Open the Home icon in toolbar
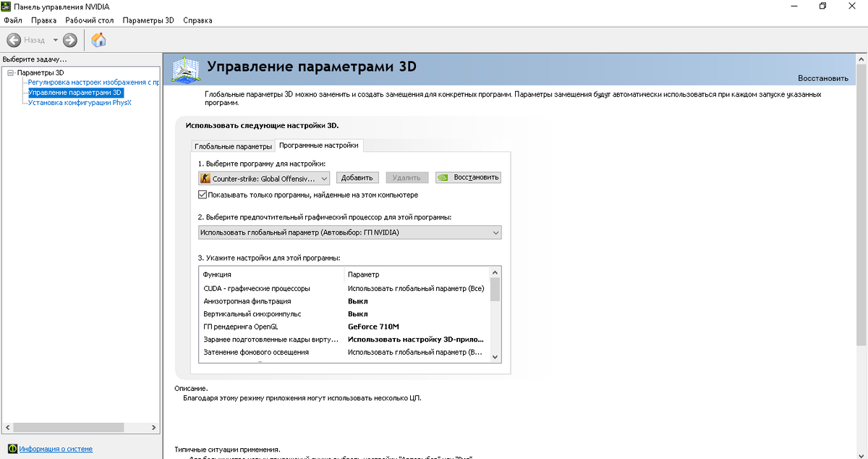868x459 pixels. click(99, 41)
